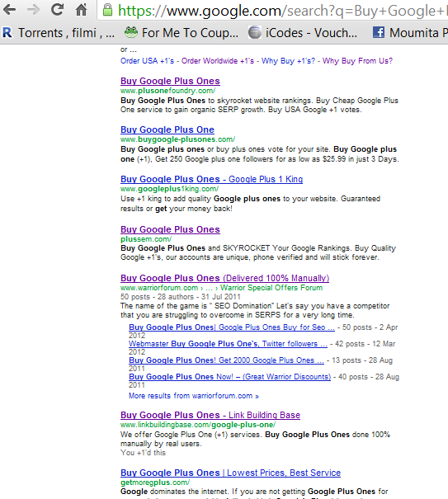Image resolution: width=448 pixels, height=499 pixels.
Task: Click the Facebook bookmark icon
Action: click(x=379, y=32)
